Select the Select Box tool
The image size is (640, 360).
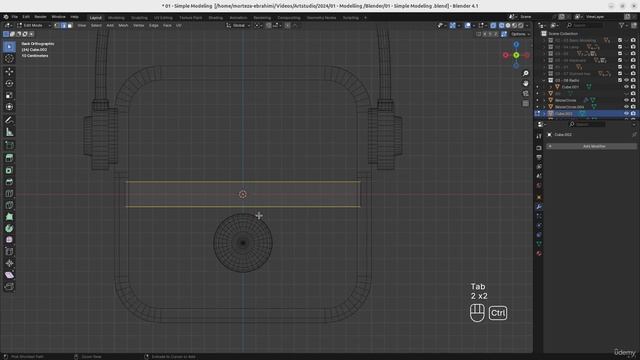9,47
